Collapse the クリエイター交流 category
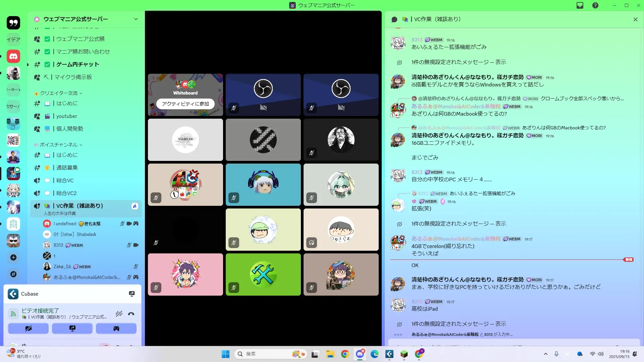 [x=59, y=93]
